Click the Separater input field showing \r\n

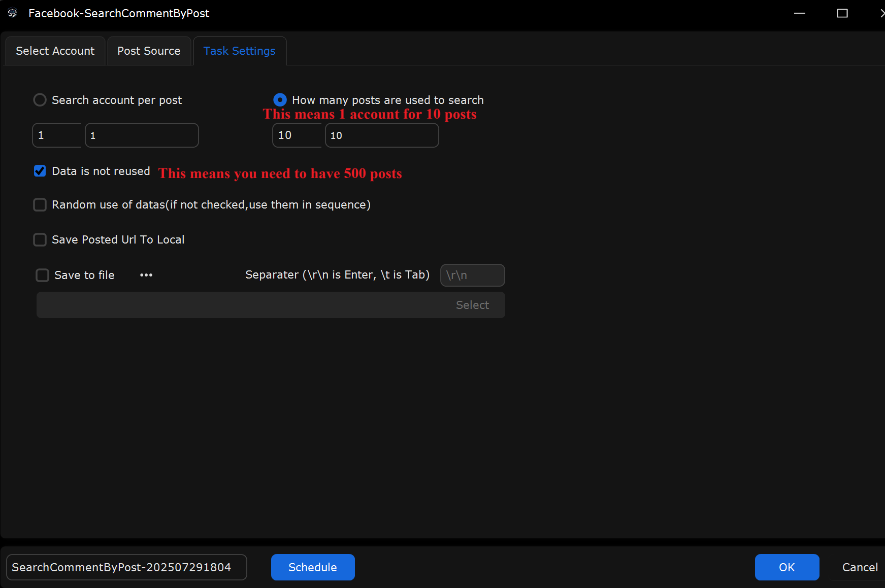tap(472, 275)
